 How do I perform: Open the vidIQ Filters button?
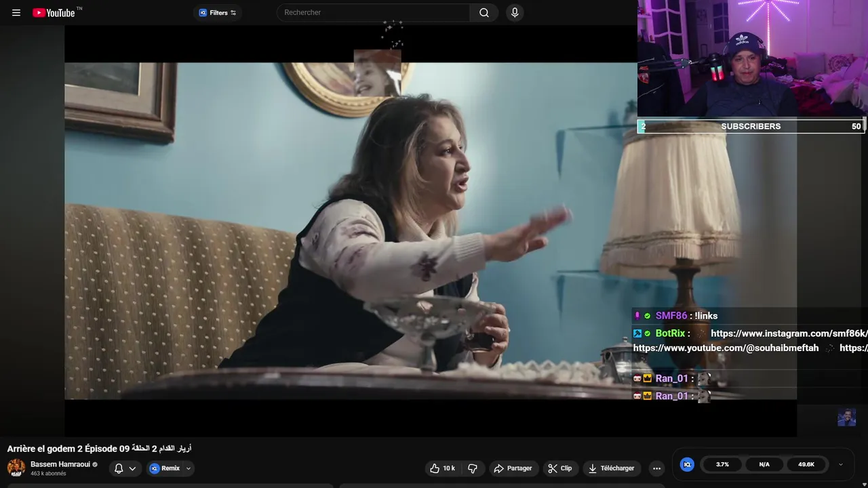(x=218, y=12)
